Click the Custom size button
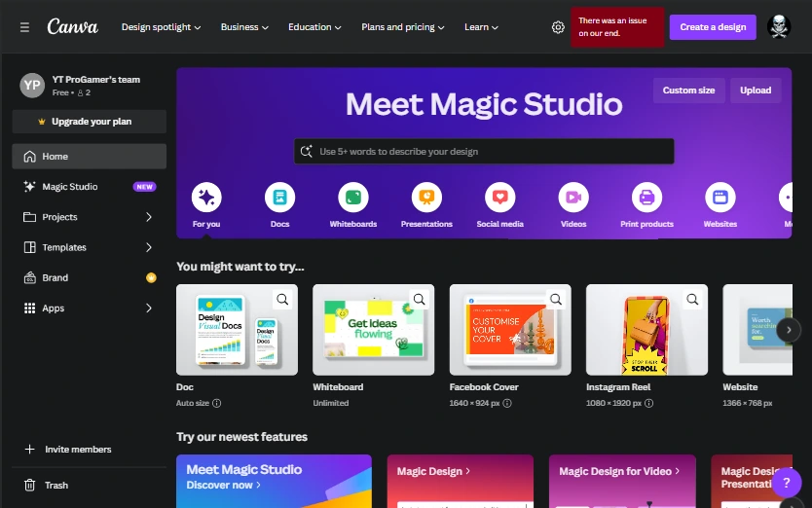812x508 pixels. tap(688, 91)
